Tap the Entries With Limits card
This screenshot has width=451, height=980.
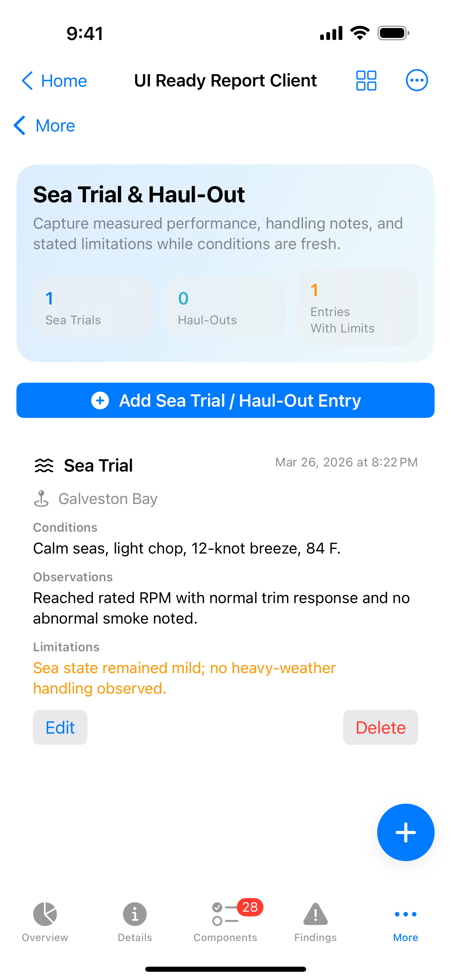358,308
